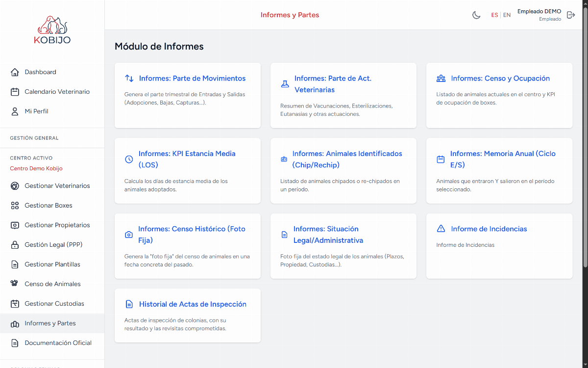Switch language to EN
588x368 pixels.
[507, 15]
